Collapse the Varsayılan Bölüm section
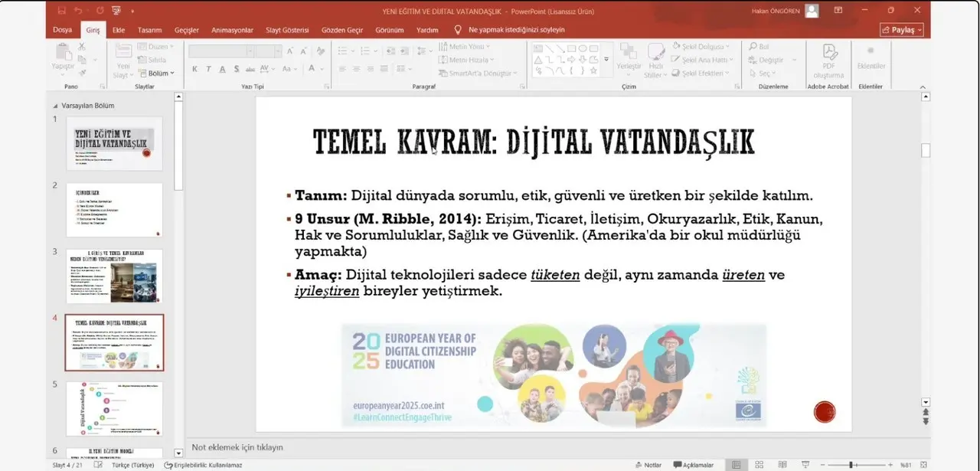Screen dimensions: 980x471 (x=54, y=106)
